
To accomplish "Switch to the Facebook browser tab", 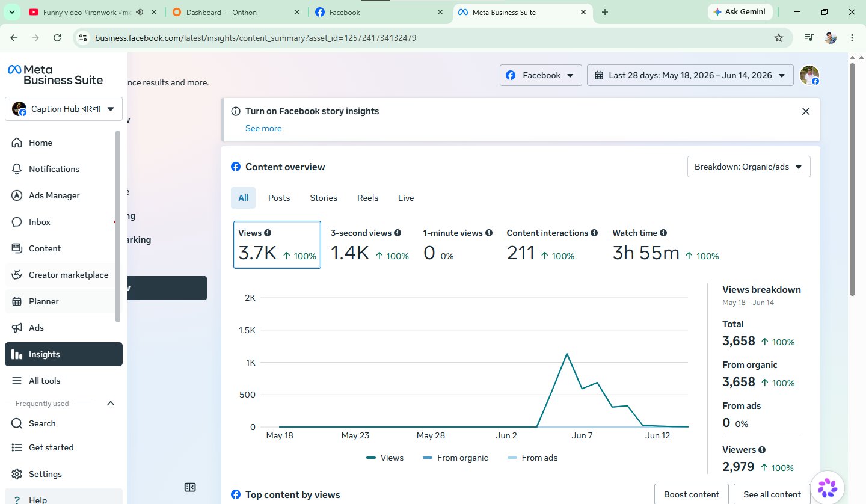I will (379, 12).
